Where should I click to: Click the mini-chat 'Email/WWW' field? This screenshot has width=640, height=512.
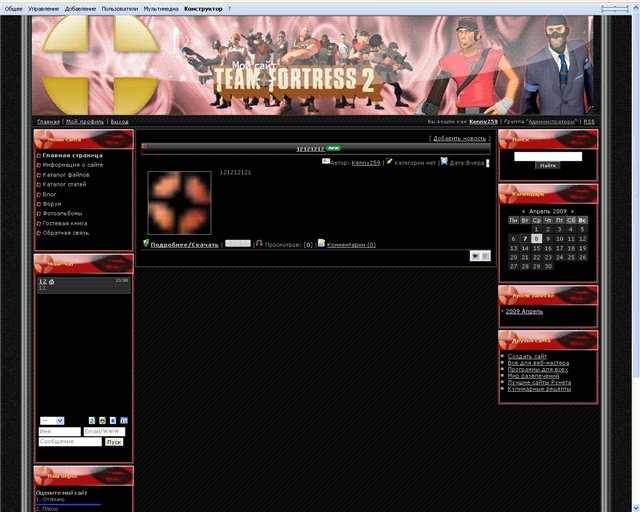[x=104, y=432]
